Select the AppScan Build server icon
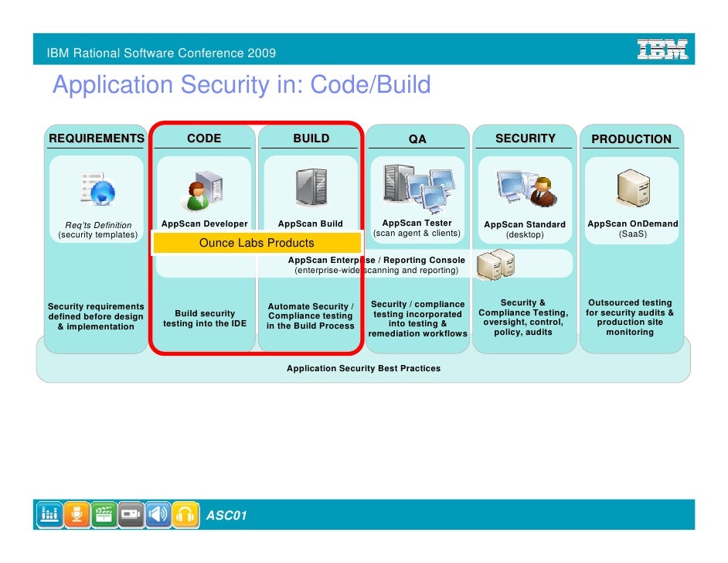Image resolution: width=728 pixels, height=563 pixels. coord(311,186)
